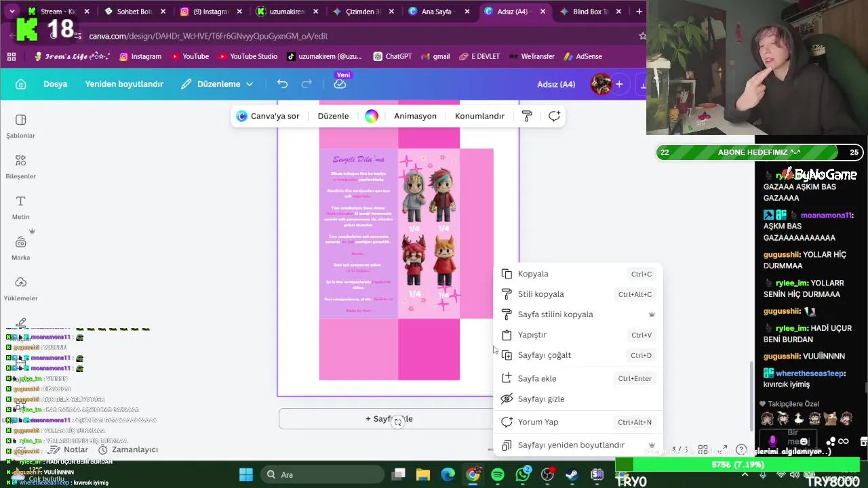Open the Şablonlar panel in sidebar
Image resolution: width=868 pixels, height=488 pixels.
pyautogui.click(x=20, y=126)
